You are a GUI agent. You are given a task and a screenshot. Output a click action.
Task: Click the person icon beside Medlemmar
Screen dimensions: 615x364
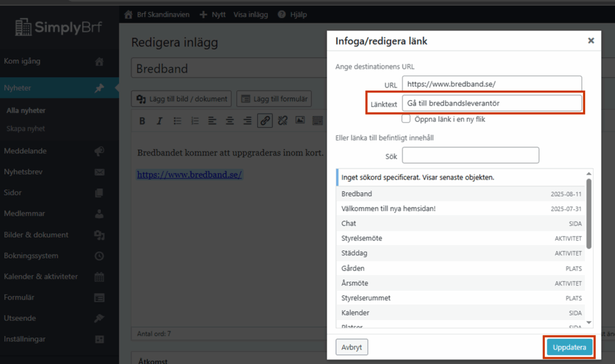tap(99, 214)
